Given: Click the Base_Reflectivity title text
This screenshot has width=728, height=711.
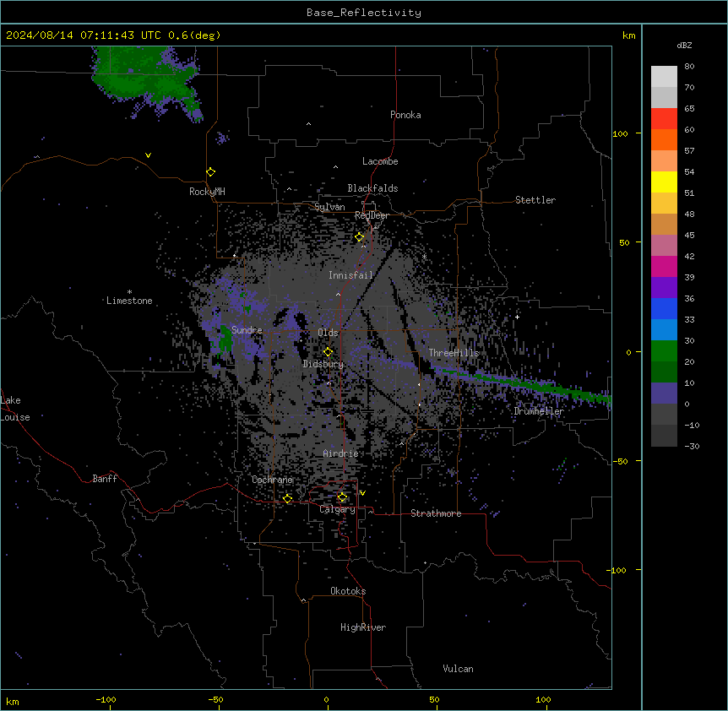Looking at the screenshot, I should pyautogui.click(x=364, y=13).
